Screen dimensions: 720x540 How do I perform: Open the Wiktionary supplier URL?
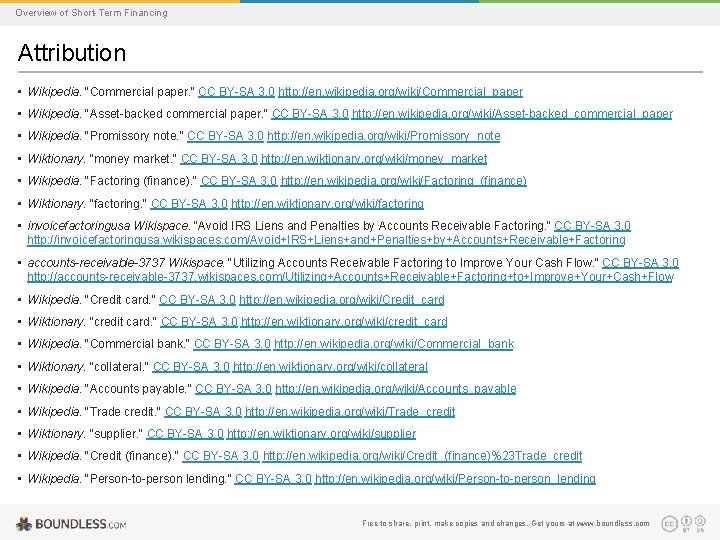(321, 434)
